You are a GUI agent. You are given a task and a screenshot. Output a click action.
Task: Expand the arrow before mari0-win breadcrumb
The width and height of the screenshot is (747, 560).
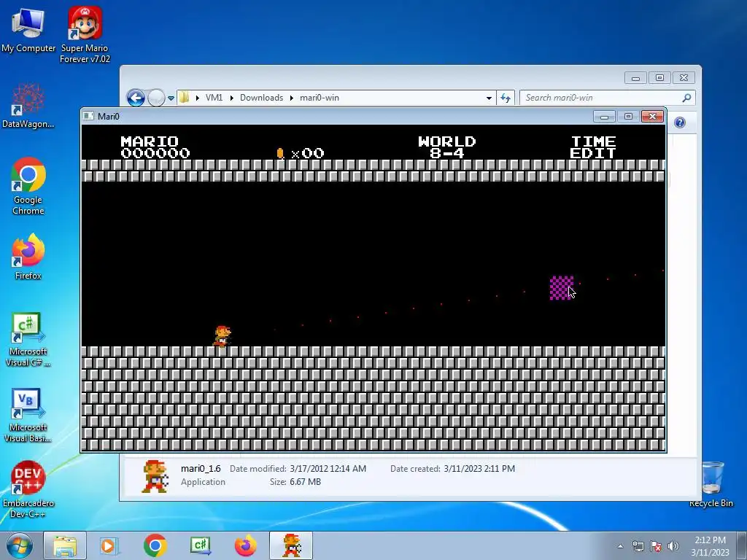tap(292, 98)
